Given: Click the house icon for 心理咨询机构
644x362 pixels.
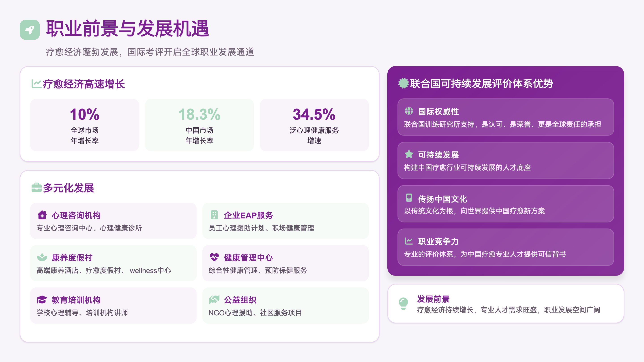Looking at the screenshot, I should click(x=42, y=215).
